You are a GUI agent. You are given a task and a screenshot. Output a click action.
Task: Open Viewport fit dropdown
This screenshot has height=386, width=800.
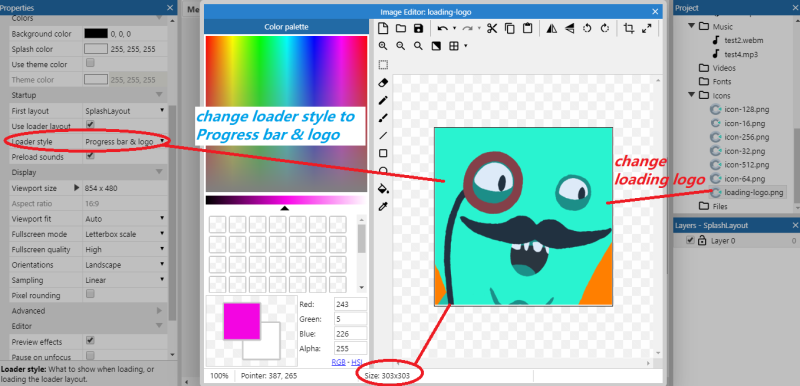(x=125, y=219)
